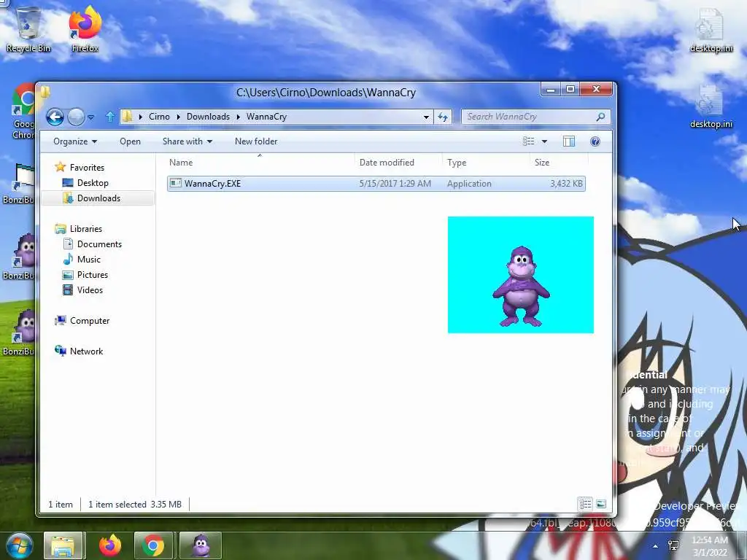Click the magnifier icon in search box

click(601, 117)
